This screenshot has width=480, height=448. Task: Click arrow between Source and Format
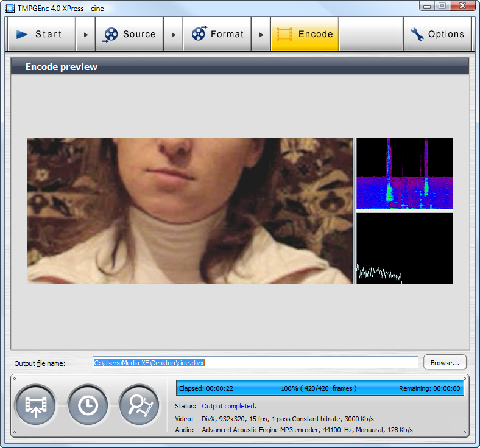[x=173, y=34]
